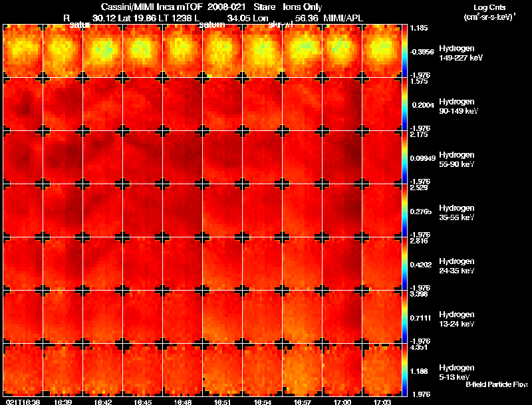Select the 'Hydrogen 55-90 keV' row label
The height and width of the screenshot is (405, 532).
point(457,160)
